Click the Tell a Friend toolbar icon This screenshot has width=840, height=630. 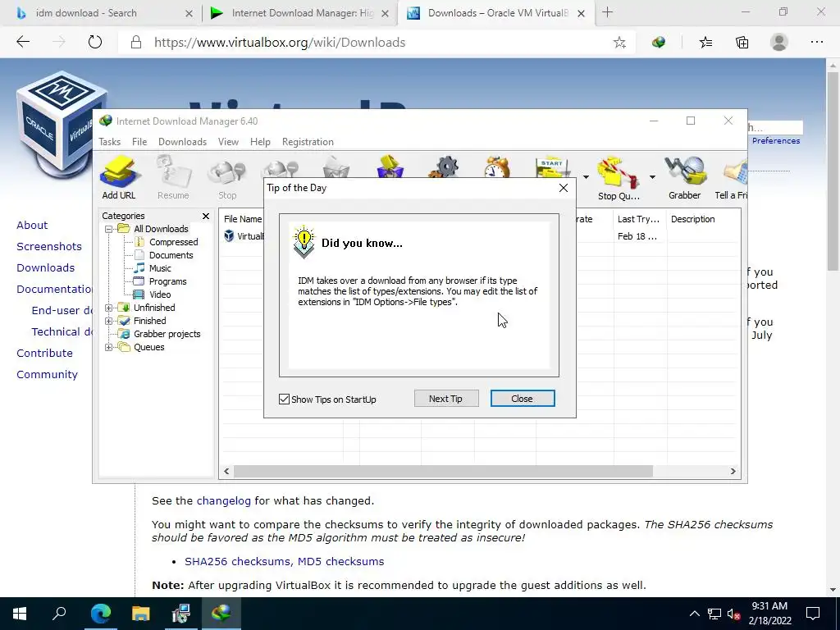coord(732,178)
